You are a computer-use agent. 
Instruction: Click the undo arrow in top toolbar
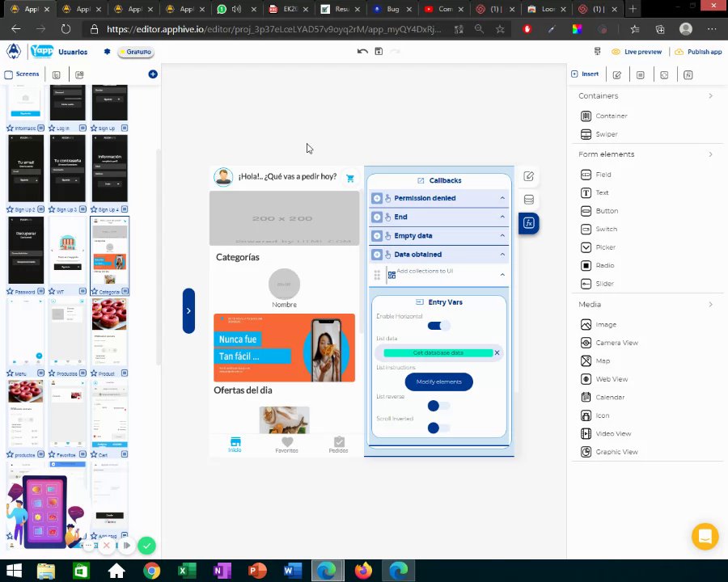click(x=362, y=52)
